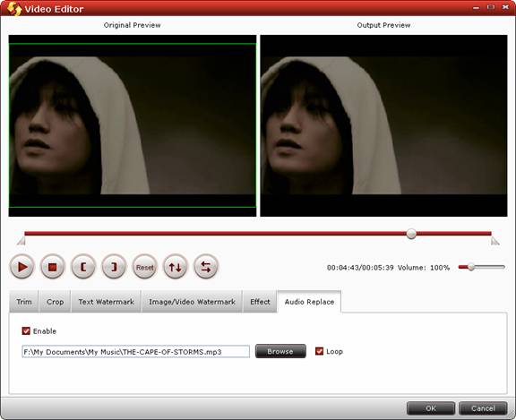Confirm edits with OK button
This screenshot has width=516, height=420.
pyautogui.click(x=431, y=408)
